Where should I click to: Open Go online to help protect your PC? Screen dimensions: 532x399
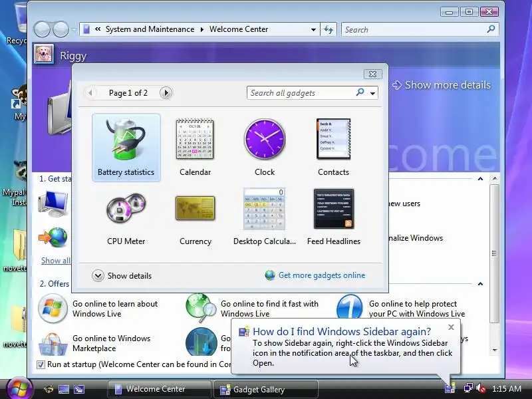(417, 309)
